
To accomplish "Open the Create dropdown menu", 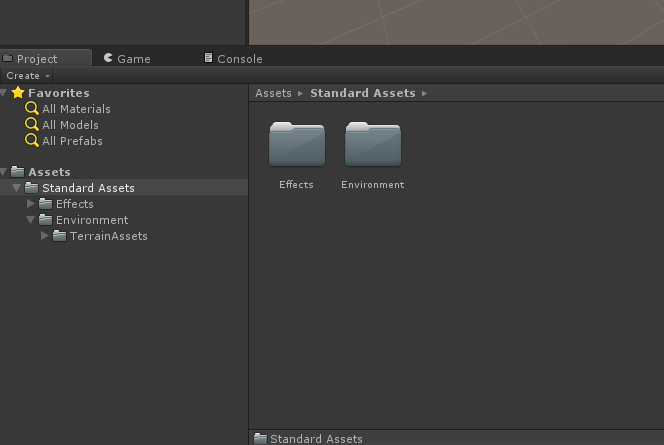I will pos(27,76).
